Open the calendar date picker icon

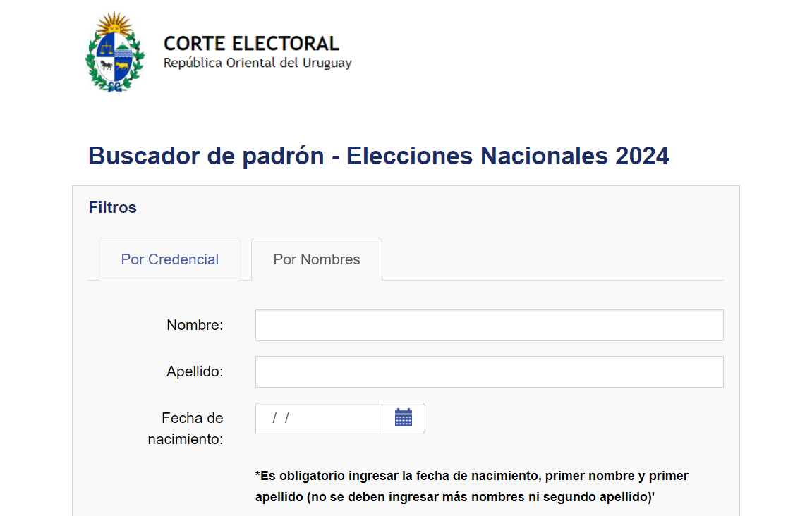click(x=404, y=418)
